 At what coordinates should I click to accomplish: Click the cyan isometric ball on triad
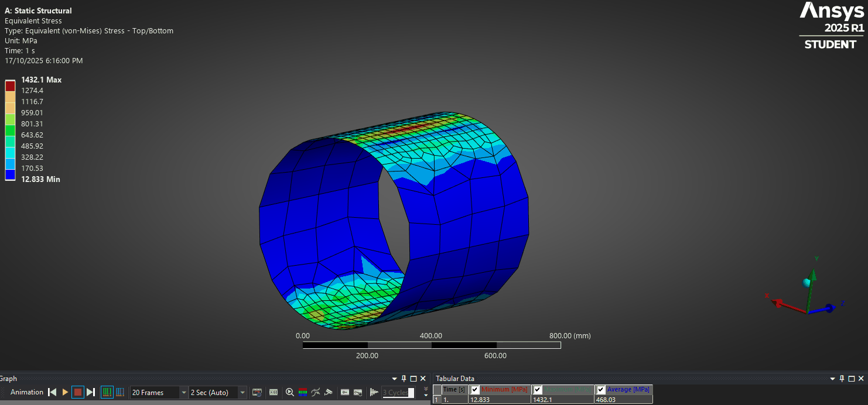click(807, 283)
